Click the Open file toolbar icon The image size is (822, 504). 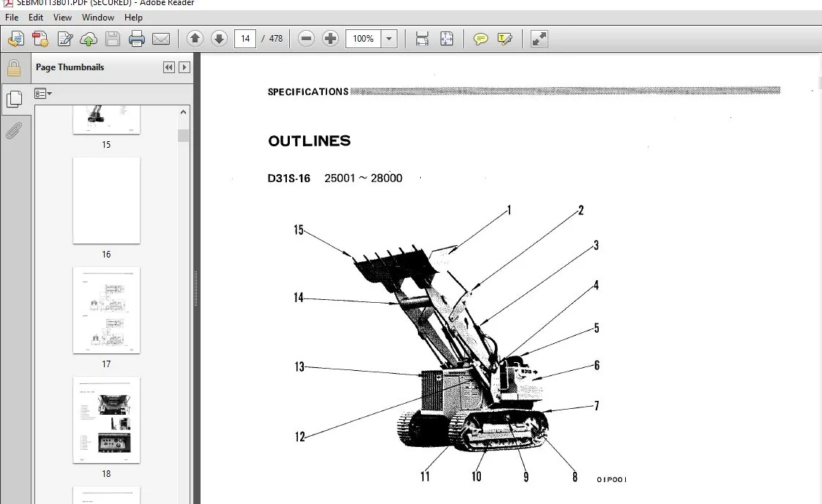tap(15, 39)
